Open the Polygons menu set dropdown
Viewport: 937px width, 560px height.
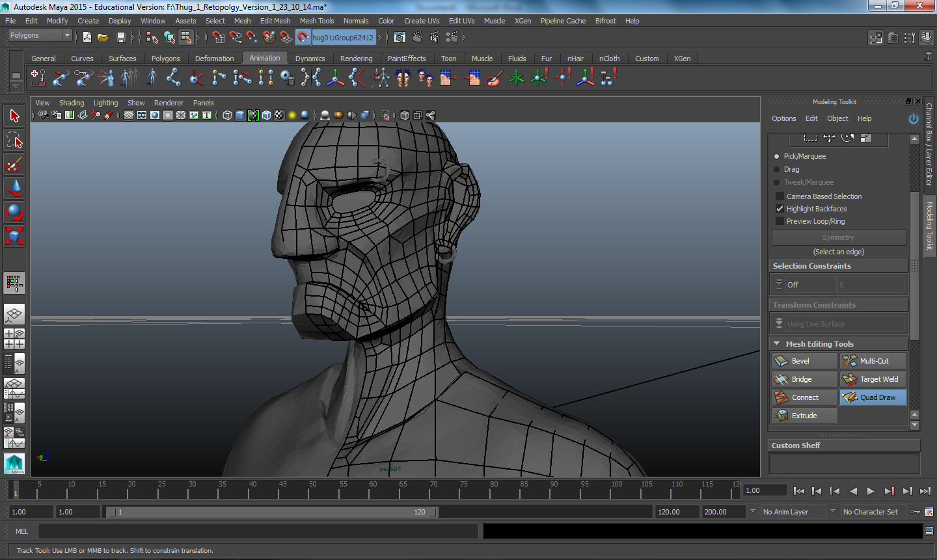point(40,36)
